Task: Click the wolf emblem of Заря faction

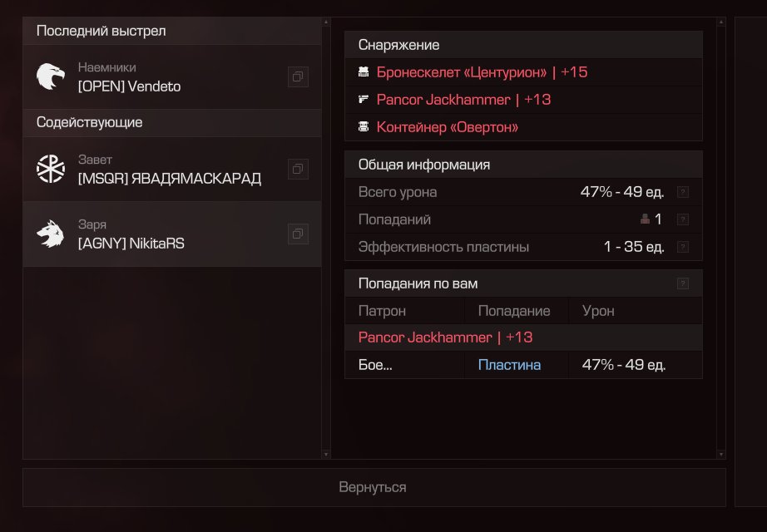Action: point(51,234)
